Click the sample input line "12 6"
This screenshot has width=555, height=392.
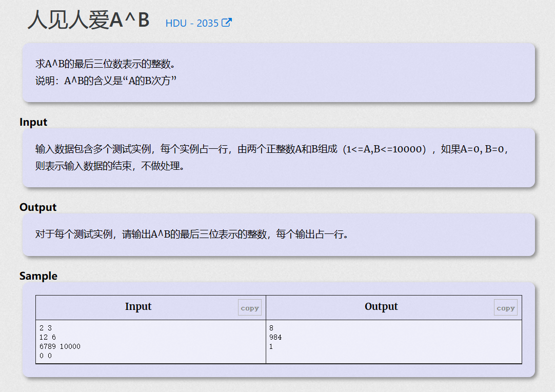(47, 337)
